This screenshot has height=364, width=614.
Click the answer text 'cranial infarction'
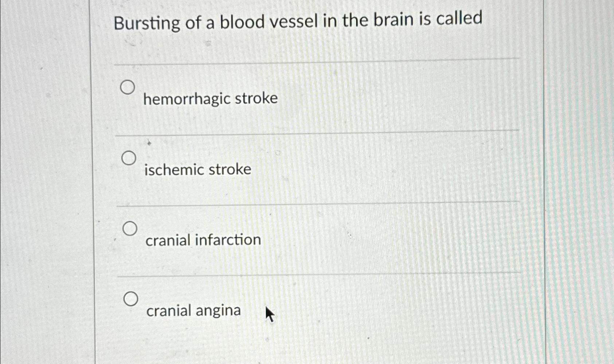203,240
